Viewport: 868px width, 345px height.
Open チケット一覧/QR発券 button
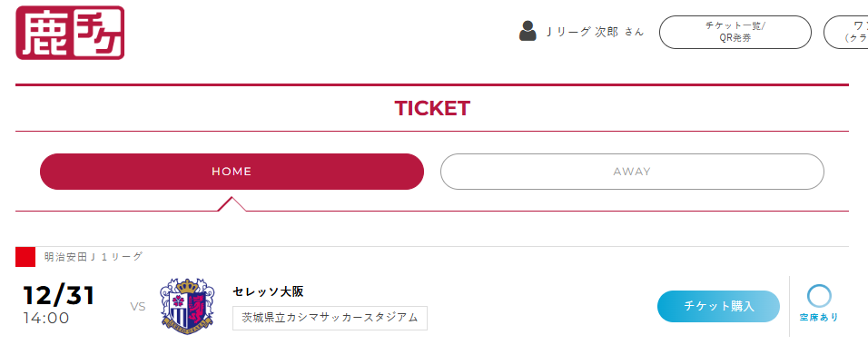coord(735,32)
